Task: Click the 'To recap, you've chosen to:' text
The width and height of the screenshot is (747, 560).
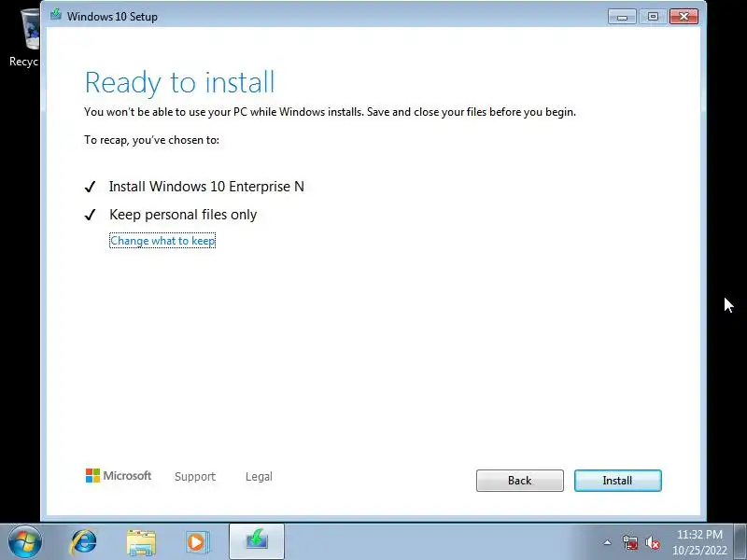Action: point(151,139)
